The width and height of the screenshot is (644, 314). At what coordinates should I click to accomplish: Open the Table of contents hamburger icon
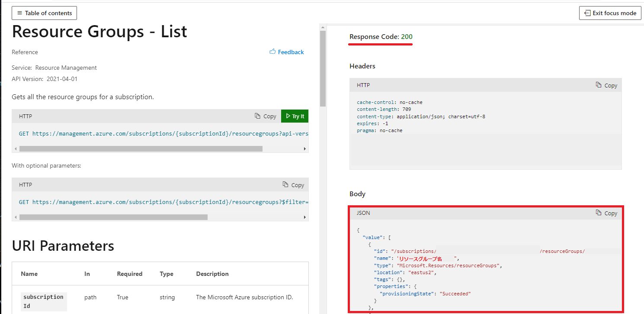click(19, 13)
